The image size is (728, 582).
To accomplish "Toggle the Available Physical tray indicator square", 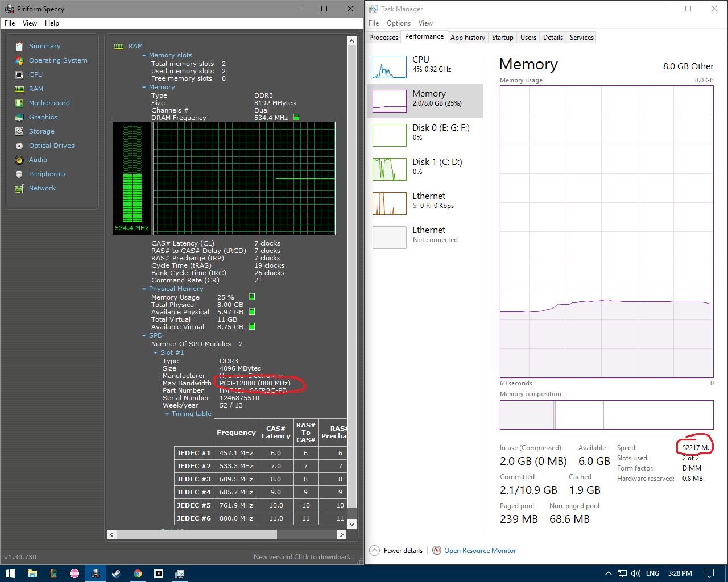I will click(252, 311).
